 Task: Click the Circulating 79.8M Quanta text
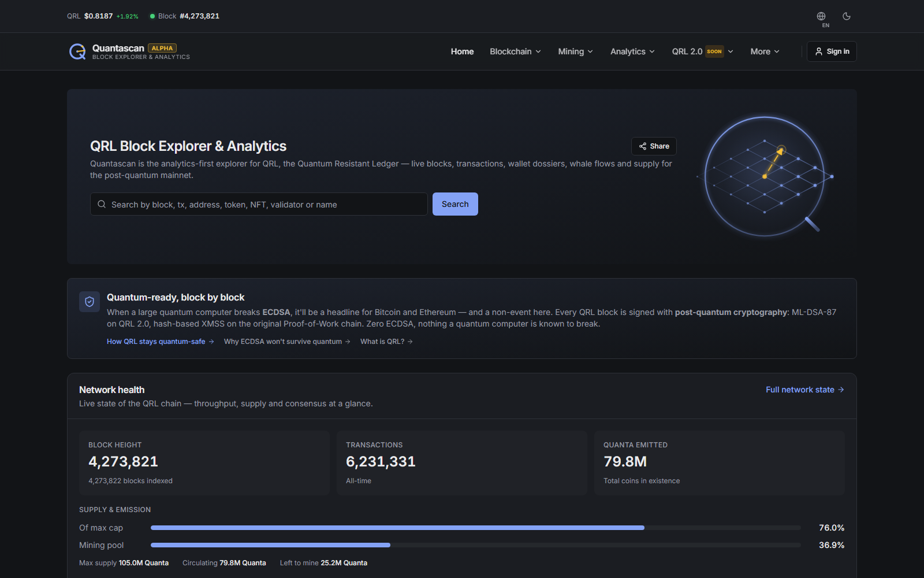point(224,563)
